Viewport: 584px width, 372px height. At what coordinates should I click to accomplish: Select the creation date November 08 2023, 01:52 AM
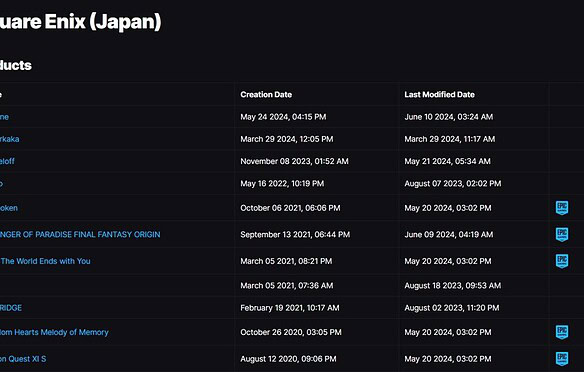pos(294,161)
